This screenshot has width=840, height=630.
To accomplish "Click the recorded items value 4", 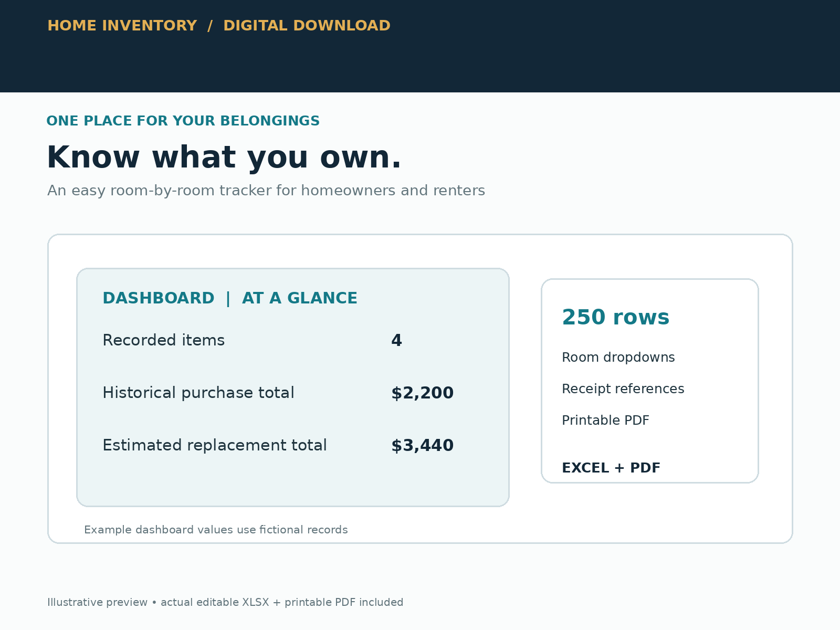I will click(396, 341).
